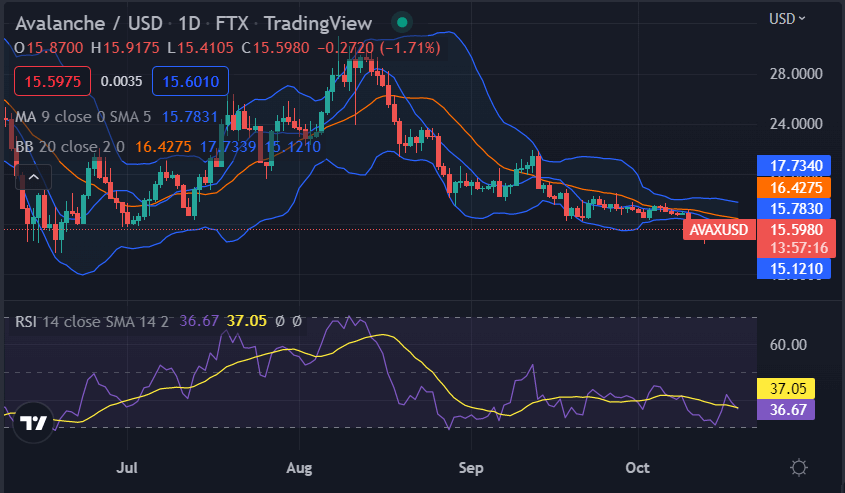Click the 15.1210 lower band price tag

[793, 268]
